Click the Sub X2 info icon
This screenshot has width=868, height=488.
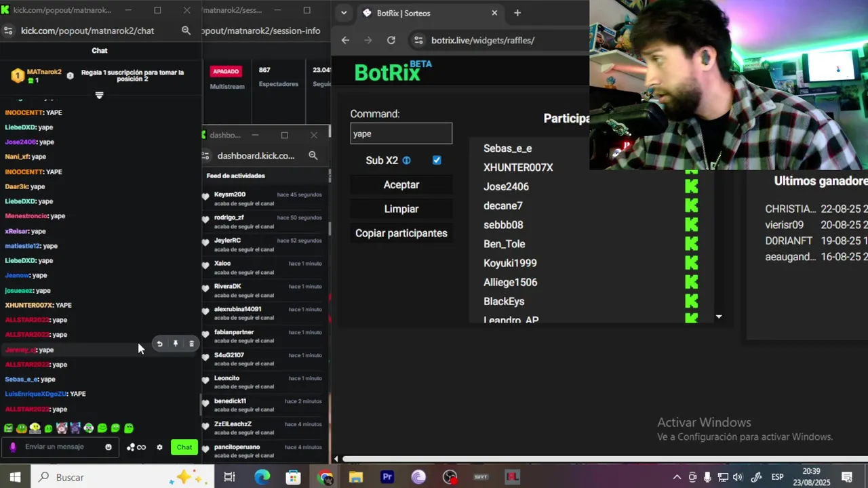(407, 161)
